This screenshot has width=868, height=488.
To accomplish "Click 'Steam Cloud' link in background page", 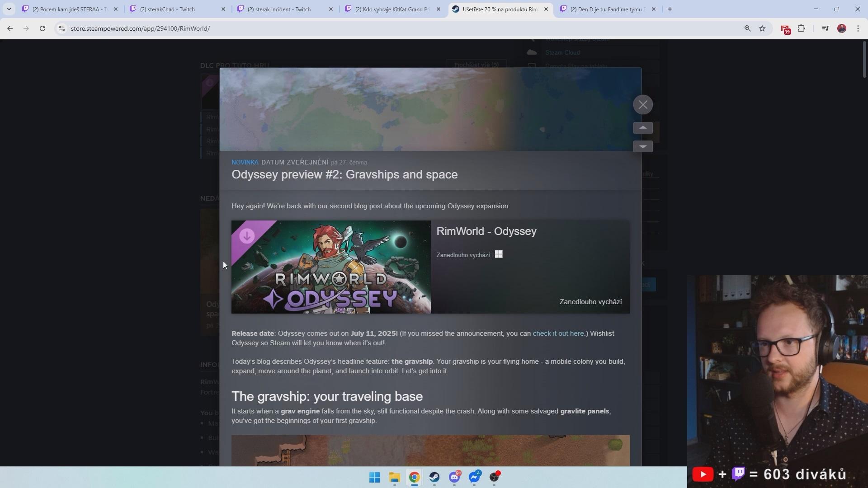I will (562, 52).
